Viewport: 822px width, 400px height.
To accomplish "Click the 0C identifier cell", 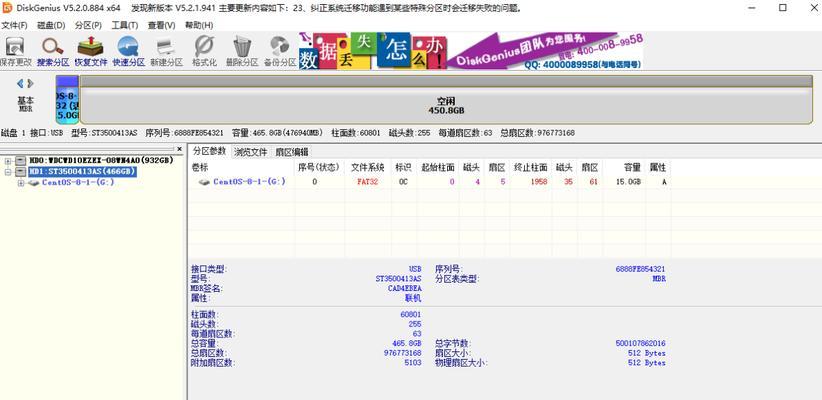I will pos(403,182).
